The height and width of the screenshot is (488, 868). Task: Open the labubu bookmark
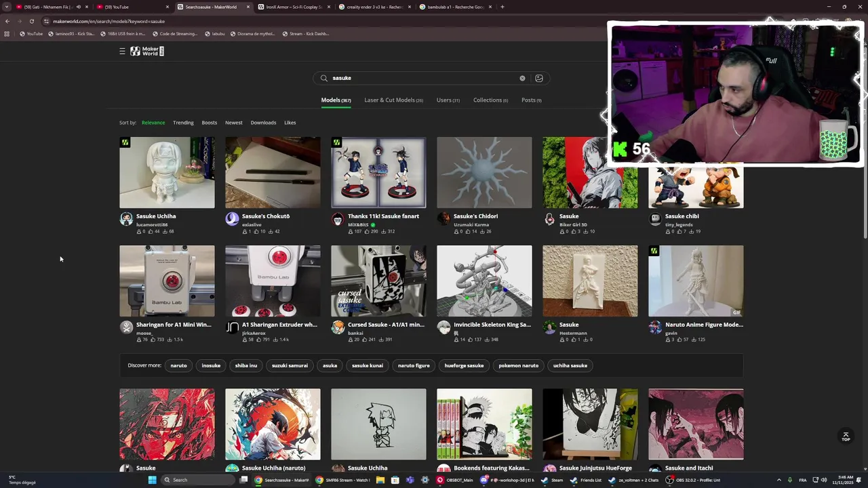tap(214, 33)
